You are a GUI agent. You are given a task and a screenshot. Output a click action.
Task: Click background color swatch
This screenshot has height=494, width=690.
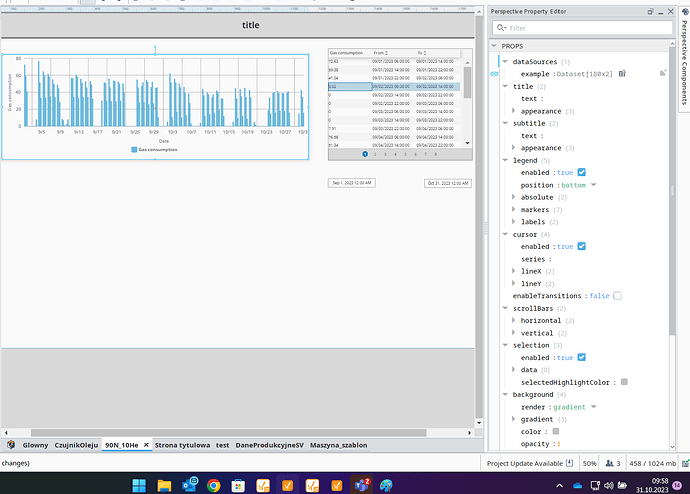click(x=556, y=431)
